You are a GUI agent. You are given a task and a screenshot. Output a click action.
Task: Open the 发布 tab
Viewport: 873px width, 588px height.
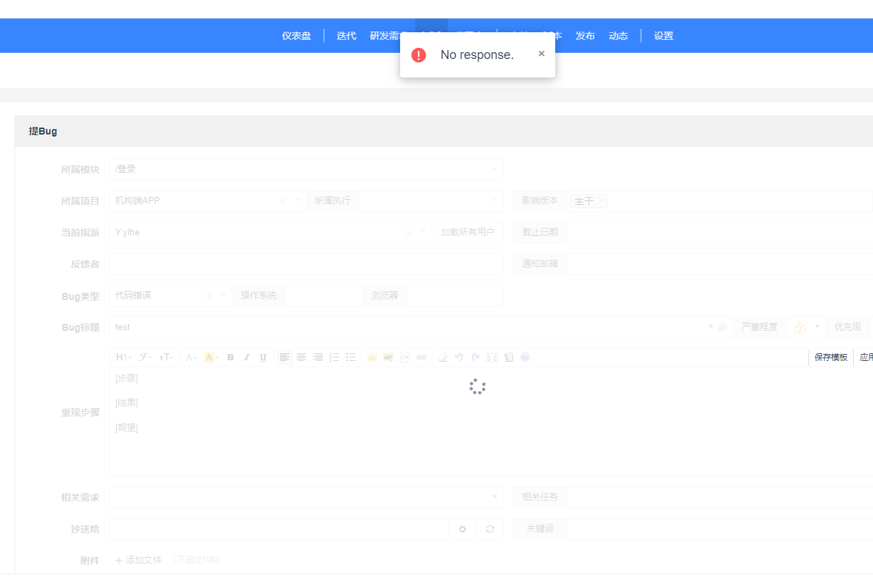pyautogui.click(x=585, y=36)
